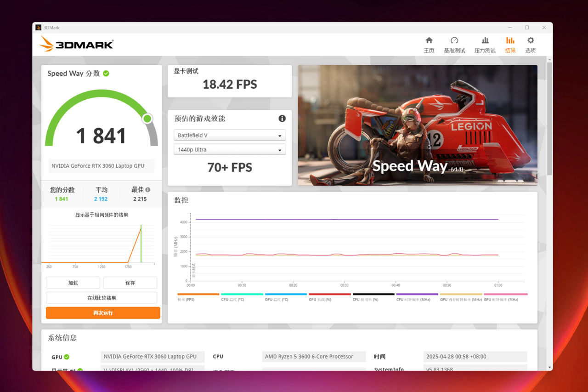Toggle the 帧率 (FPS) legend series
Image resolution: width=588 pixels, height=392 pixels.
point(198,297)
